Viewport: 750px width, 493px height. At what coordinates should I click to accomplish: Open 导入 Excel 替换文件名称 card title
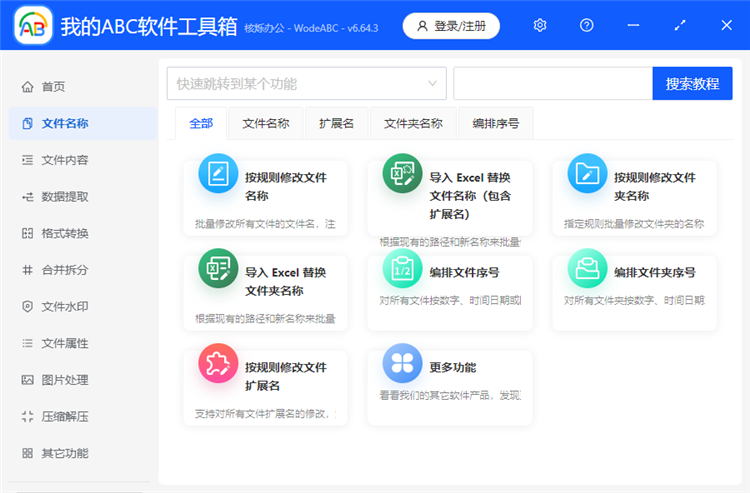pos(470,196)
